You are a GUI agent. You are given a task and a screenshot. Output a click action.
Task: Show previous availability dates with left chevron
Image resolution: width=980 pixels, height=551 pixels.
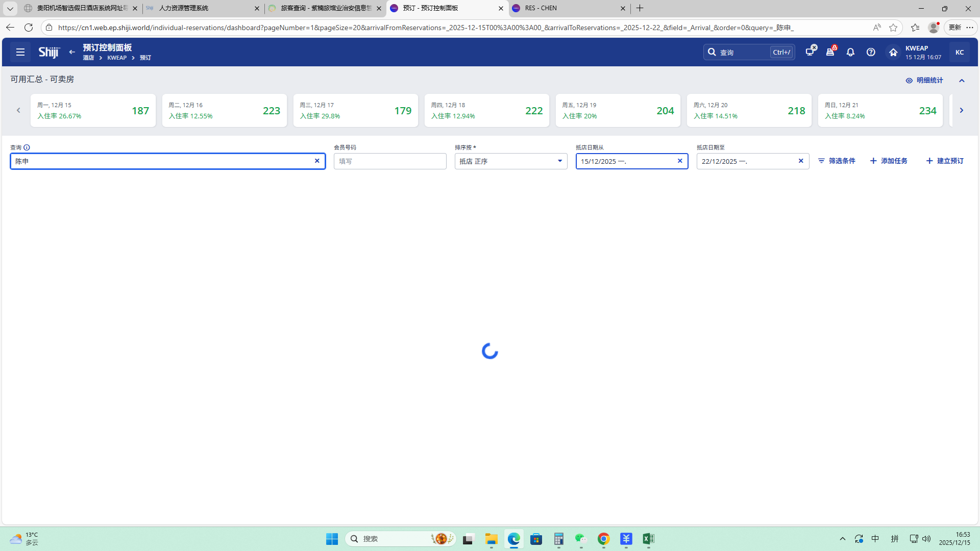[x=18, y=110]
